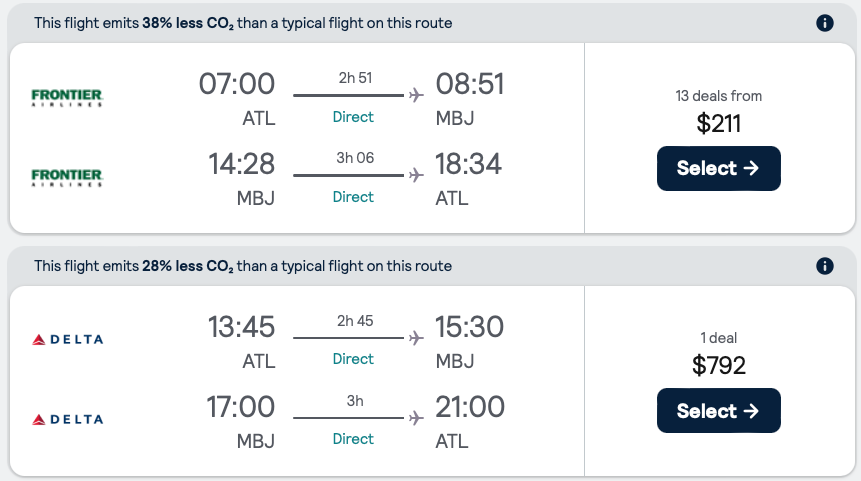Screen dimensions: 861x481
Task: Click the info icon on the 28% CO2 banner
Action: coord(825,266)
